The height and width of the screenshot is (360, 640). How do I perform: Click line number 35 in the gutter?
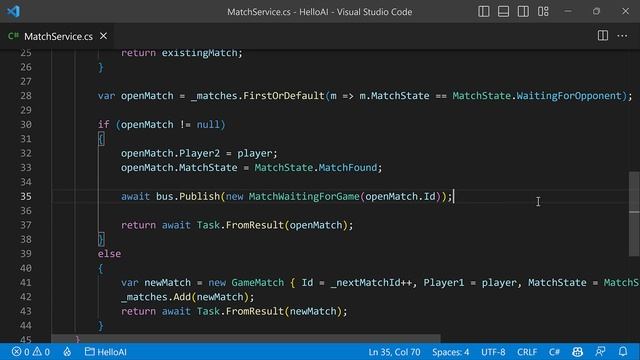tap(26, 196)
